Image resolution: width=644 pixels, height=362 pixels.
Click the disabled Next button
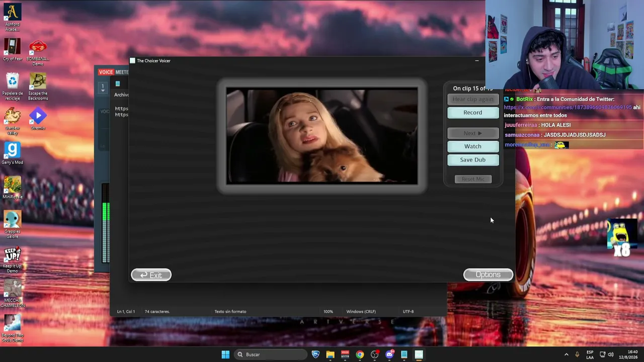[x=473, y=133]
